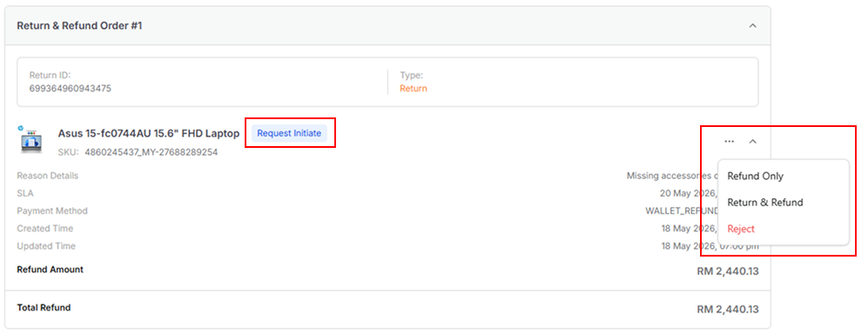Screen dimensions: 868x334
Task: Click the SLA label
Action: point(25,194)
